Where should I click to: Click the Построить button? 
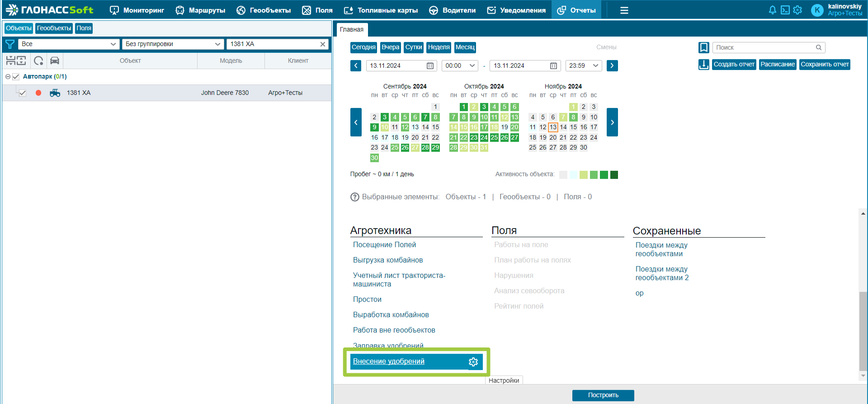click(603, 395)
